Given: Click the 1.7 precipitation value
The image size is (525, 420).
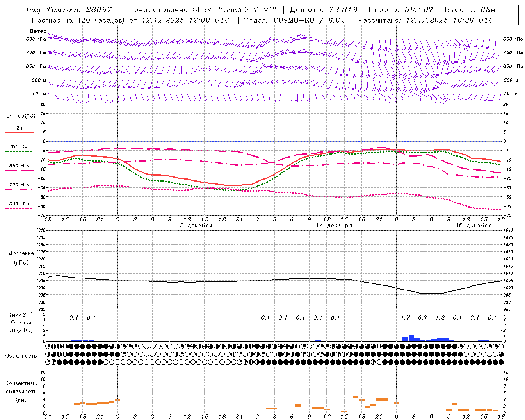Looking at the screenshot, I should [x=405, y=318].
